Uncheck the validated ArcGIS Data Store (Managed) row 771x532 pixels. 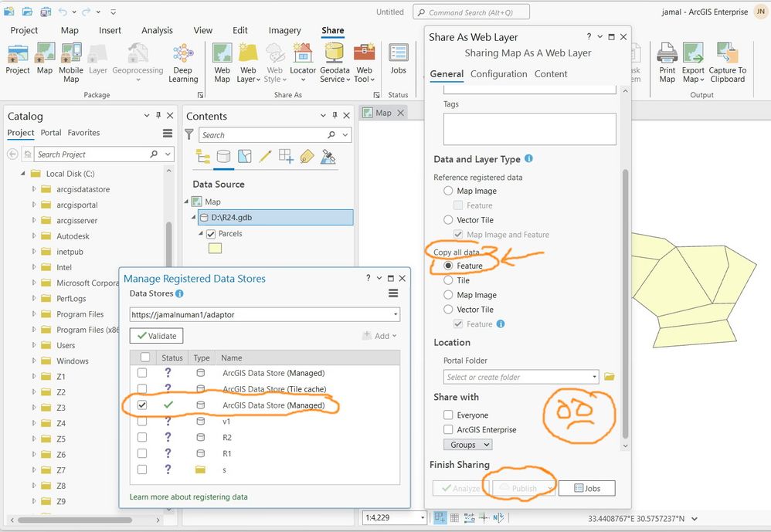[x=142, y=405]
